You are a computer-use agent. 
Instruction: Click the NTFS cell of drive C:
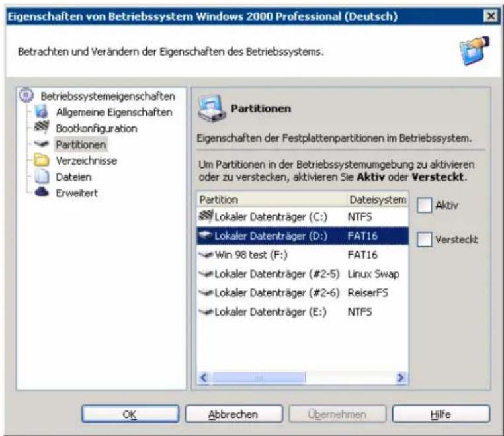coord(360,217)
